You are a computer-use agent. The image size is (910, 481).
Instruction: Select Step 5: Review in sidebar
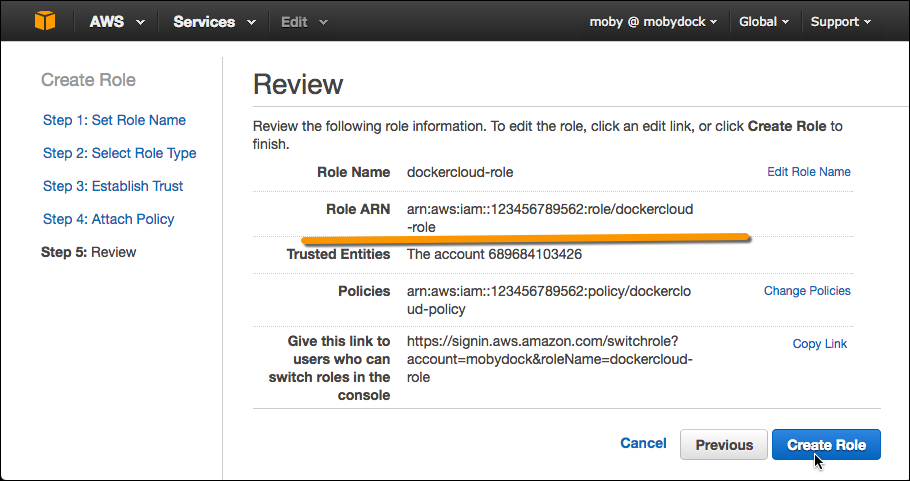[88, 252]
